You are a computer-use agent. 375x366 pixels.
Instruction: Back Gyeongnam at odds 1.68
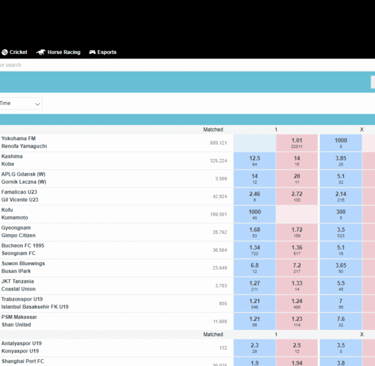pyautogui.click(x=255, y=232)
